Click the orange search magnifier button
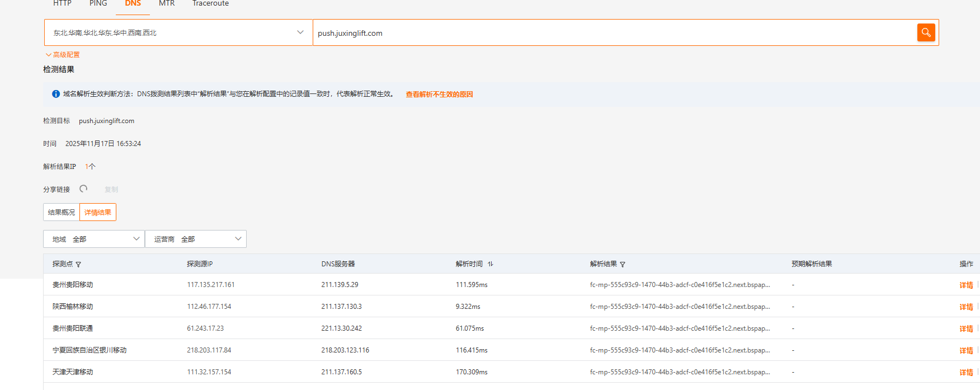 (x=926, y=32)
